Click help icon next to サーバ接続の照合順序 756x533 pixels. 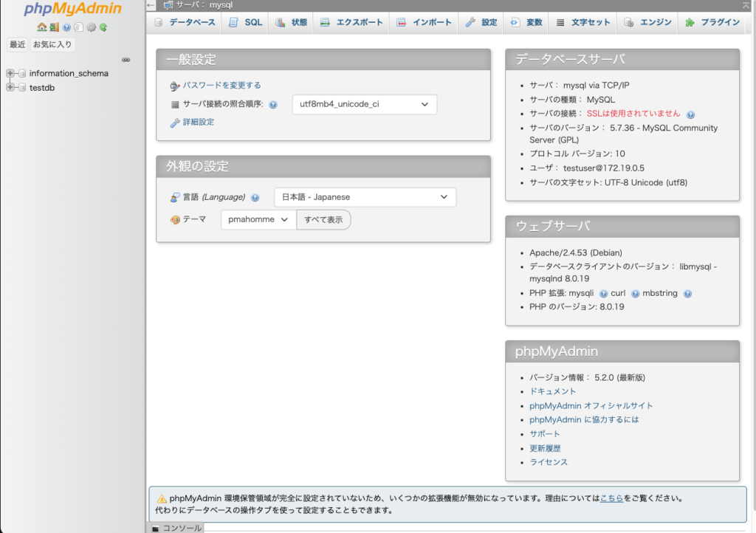(273, 105)
